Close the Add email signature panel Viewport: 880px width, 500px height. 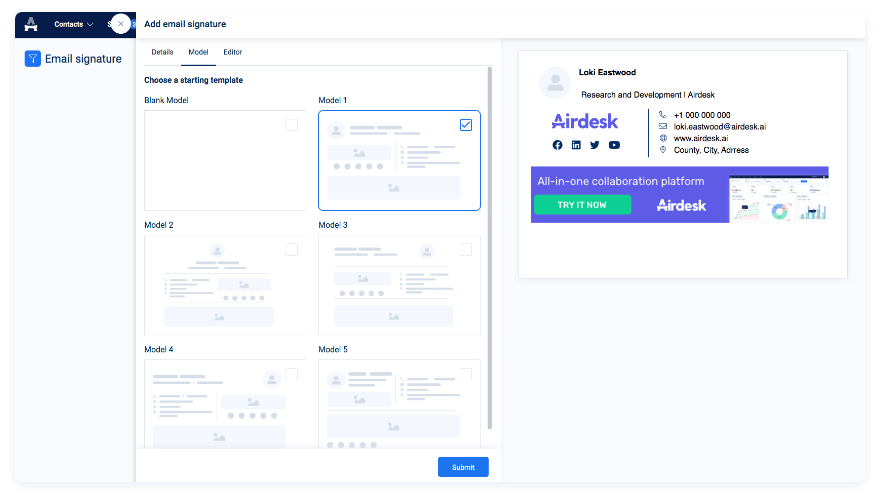click(x=121, y=24)
